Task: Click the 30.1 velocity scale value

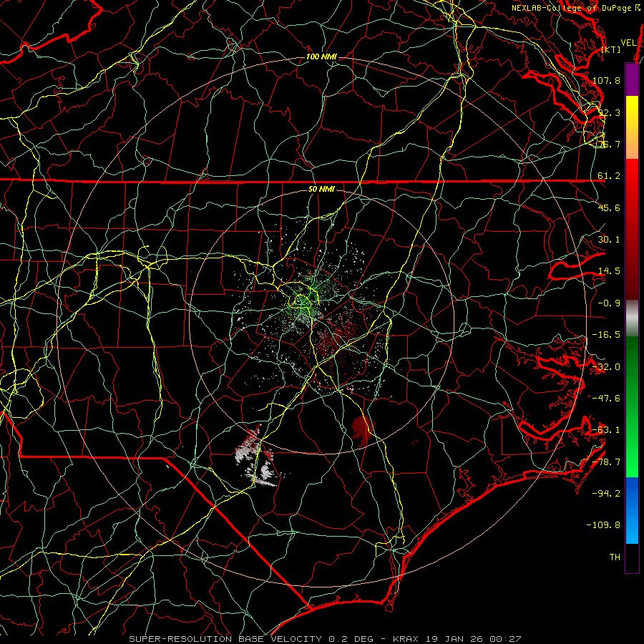Action: 609,240
